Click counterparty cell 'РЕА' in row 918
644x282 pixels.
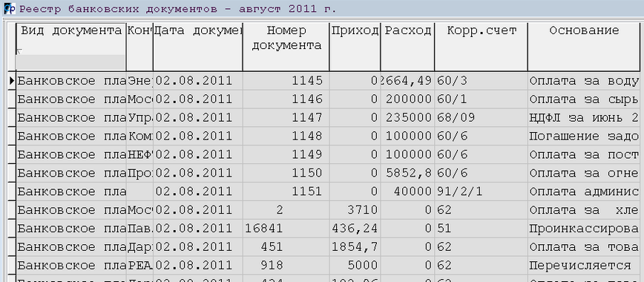(x=139, y=266)
